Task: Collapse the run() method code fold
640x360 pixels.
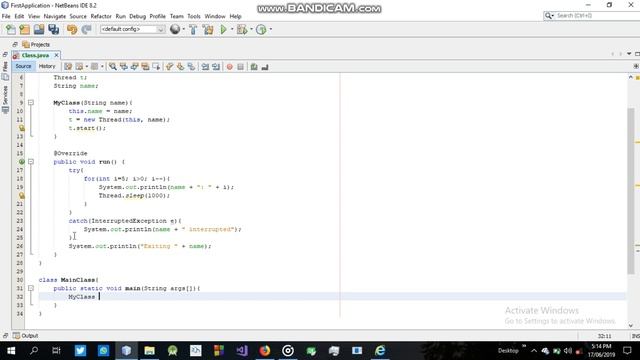Action: pyautogui.click(x=31, y=162)
